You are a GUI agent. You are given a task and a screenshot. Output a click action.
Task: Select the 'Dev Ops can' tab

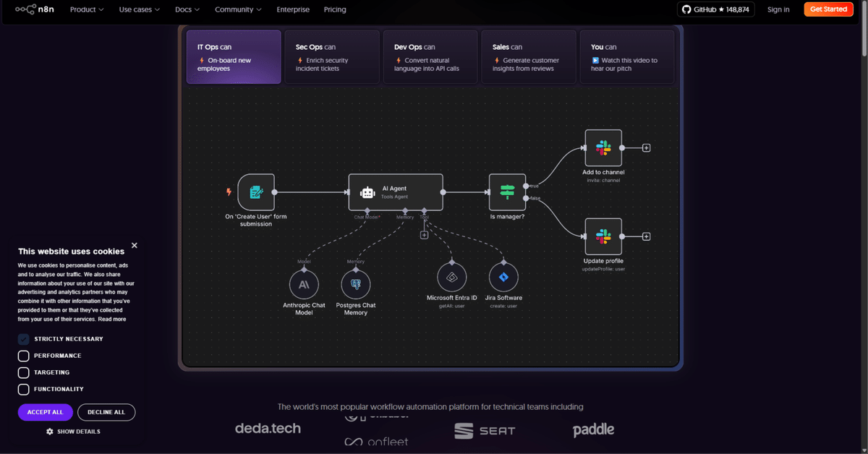(x=430, y=56)
